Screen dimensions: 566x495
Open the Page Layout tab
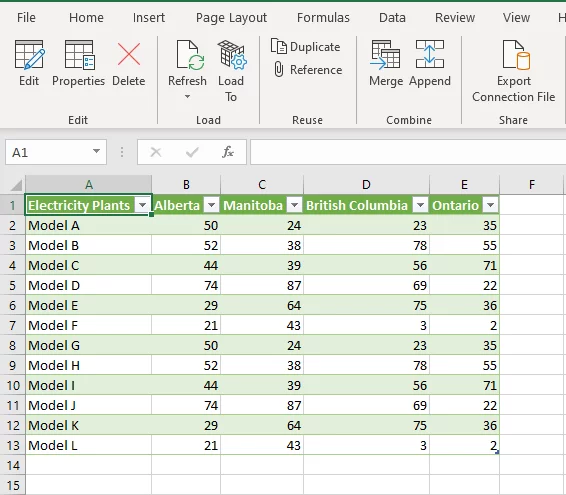[x=231, y=17]
